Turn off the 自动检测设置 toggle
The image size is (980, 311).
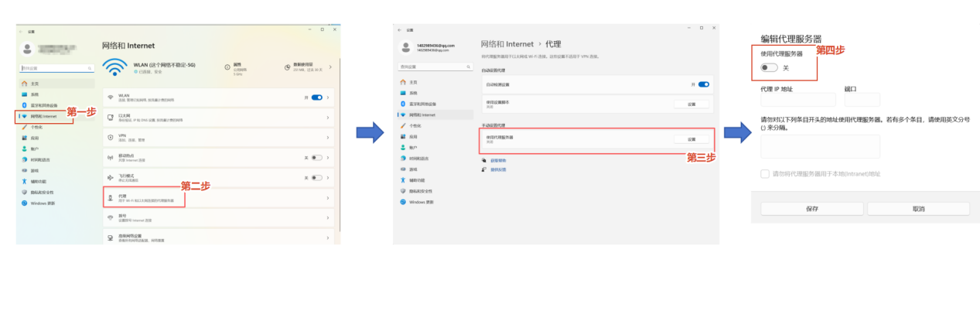click(x=704, y=84)
